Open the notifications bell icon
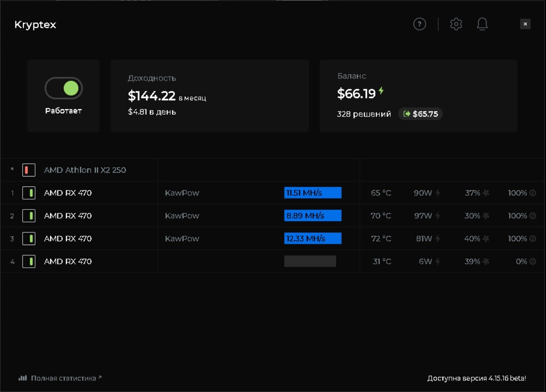 482,24
